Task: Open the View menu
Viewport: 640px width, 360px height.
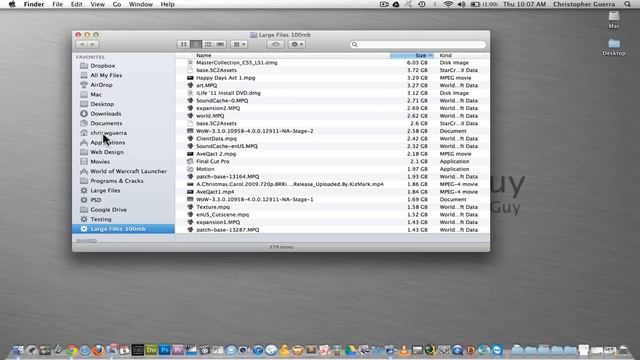Action: [x=98, y=4]
